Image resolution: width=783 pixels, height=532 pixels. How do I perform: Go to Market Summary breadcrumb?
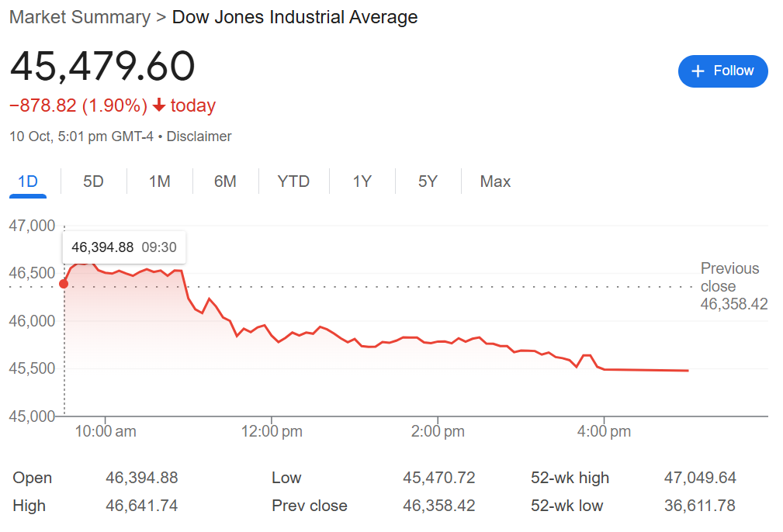[80, 17]
